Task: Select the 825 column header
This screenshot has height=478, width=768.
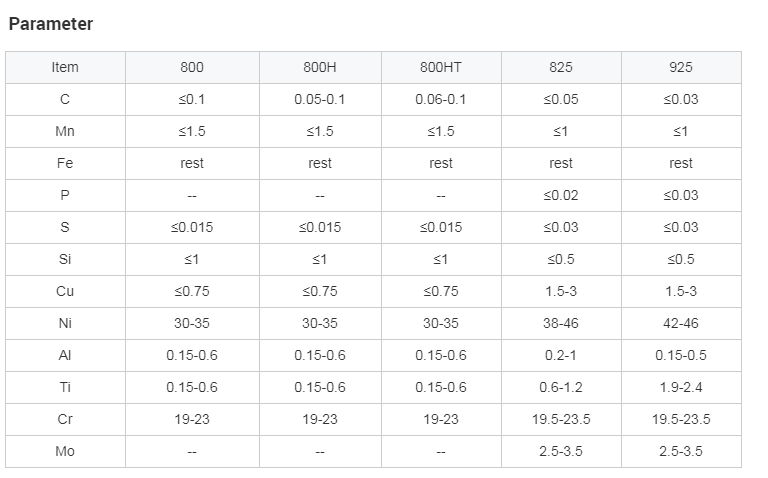Action: [x=561, y=67]
